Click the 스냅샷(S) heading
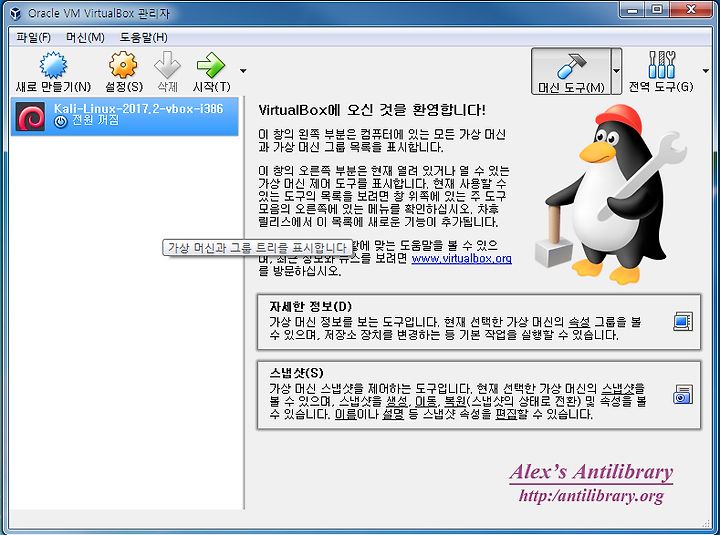 tap(296, 372)
